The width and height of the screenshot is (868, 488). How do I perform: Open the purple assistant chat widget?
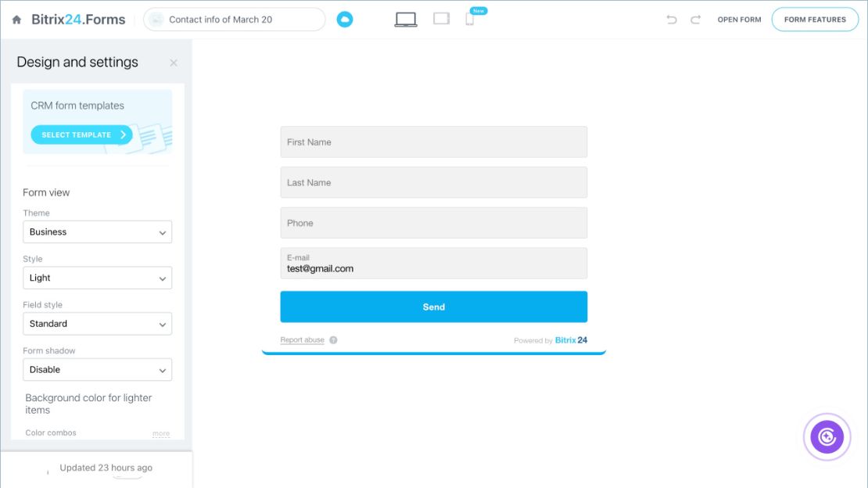pos(827,436)
